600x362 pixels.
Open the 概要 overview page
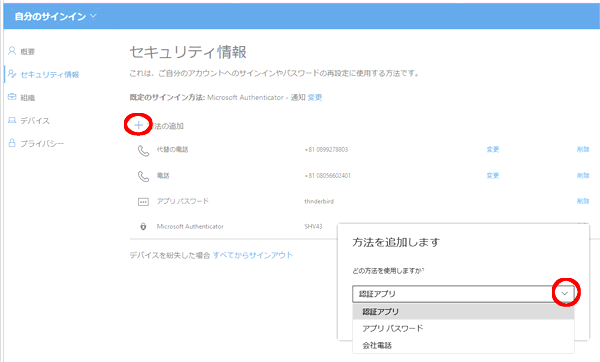(28, 52)
